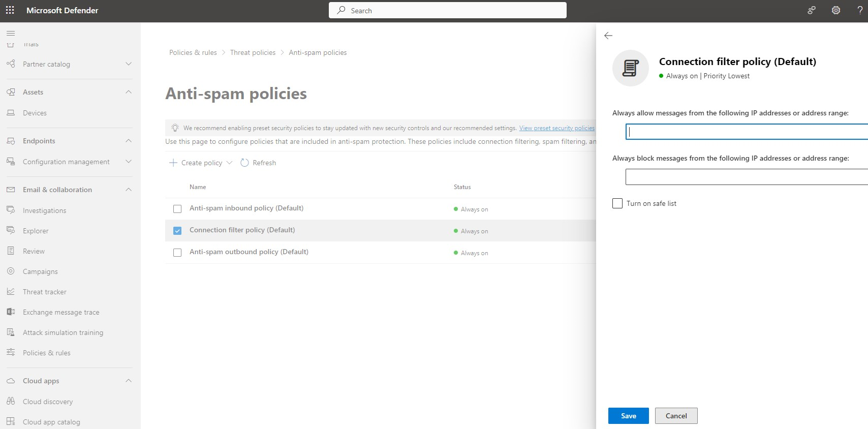Open Exchange message trace in sidebar

(61, 312)
